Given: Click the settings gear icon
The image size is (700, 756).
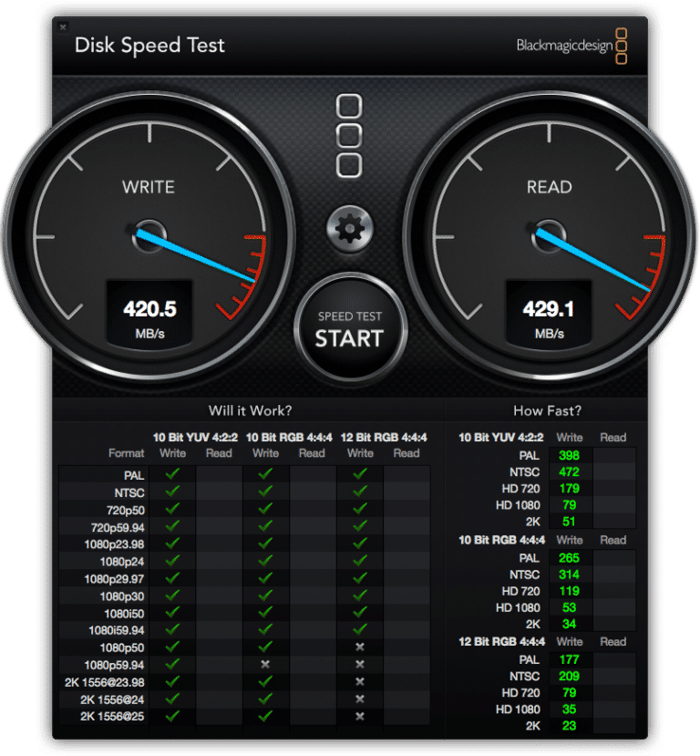Looking at the screenshot, I should [x=350, y=229].
